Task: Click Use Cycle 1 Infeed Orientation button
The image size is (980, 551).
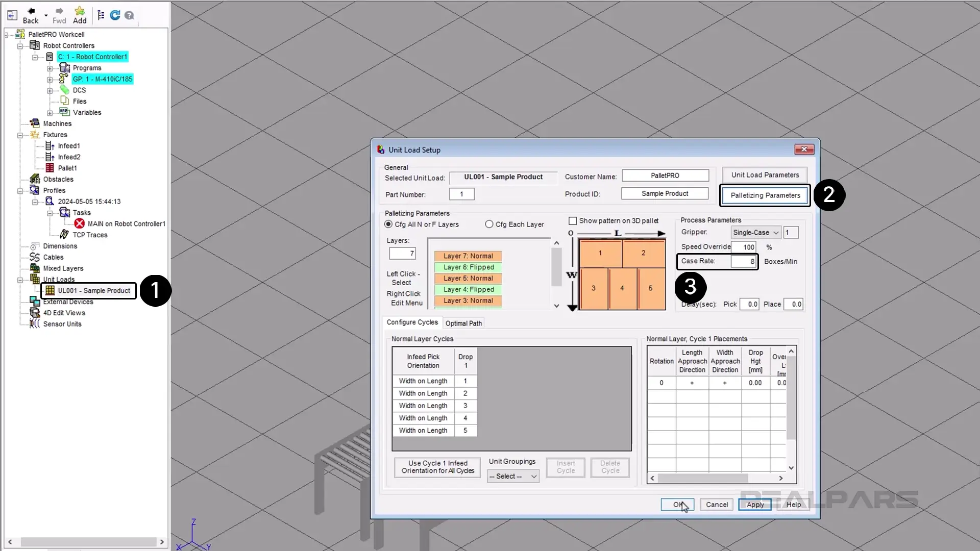Action: click(437, 467)
